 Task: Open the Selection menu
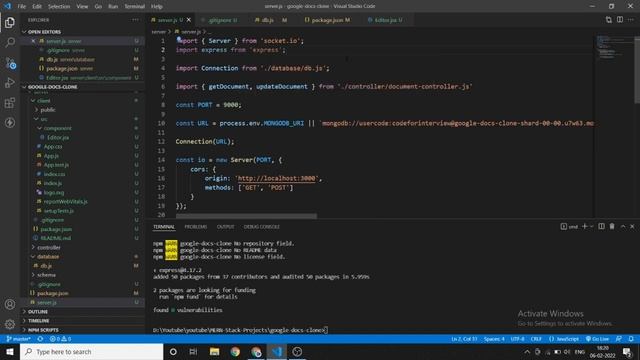(x=59, y=7)
